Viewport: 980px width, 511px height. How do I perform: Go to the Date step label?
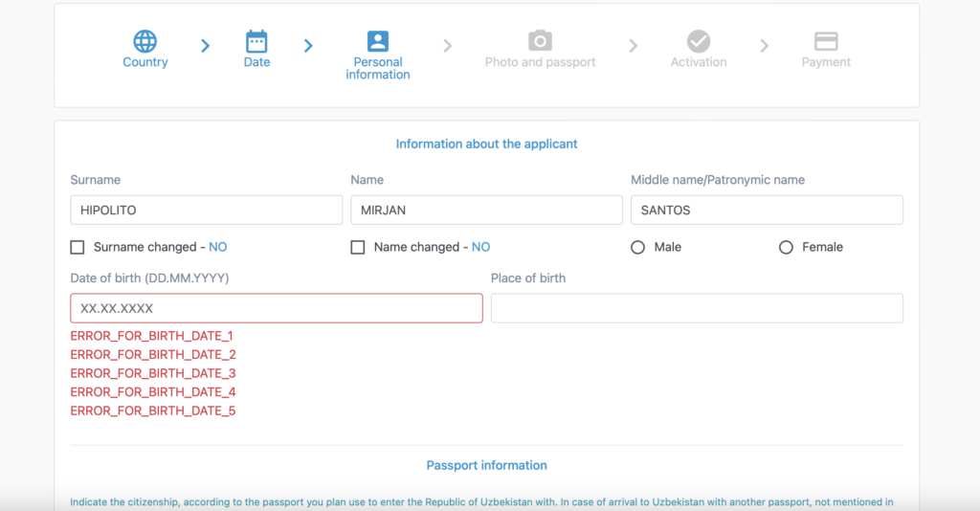pyautogui.click(x=256, y=62)
